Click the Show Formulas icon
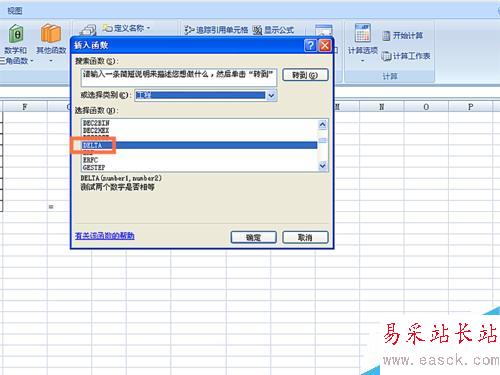The height and width of the screenshot is (375, 500). tap(257, 30)
